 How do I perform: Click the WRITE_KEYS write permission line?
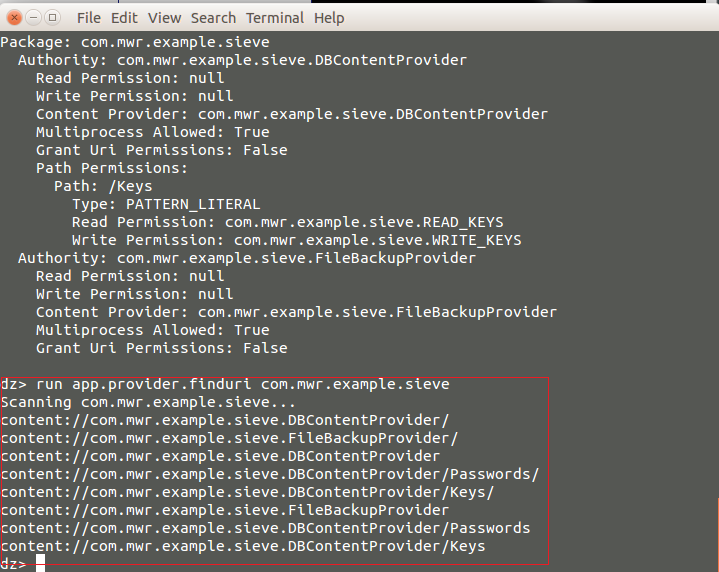point(297,240)
